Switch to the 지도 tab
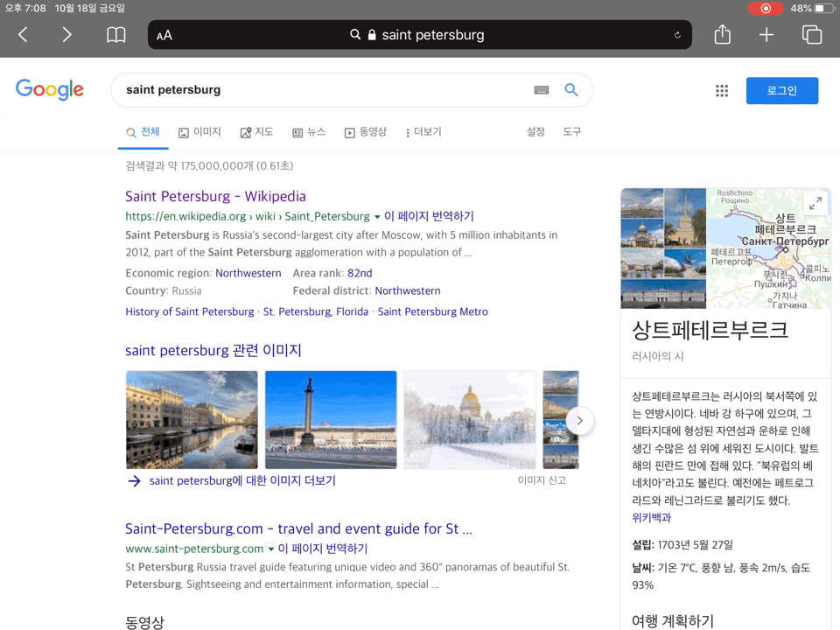 pyautogui.click(x=256, y=132)
